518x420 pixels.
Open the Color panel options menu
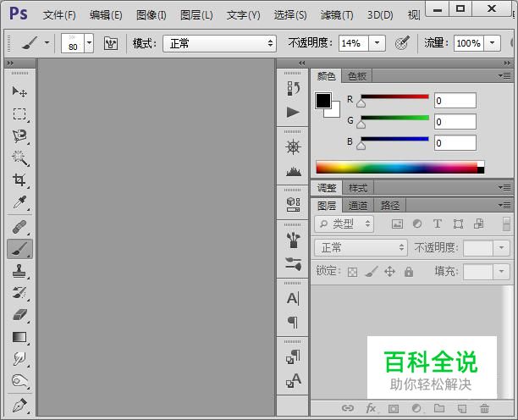tap(504, 76)
